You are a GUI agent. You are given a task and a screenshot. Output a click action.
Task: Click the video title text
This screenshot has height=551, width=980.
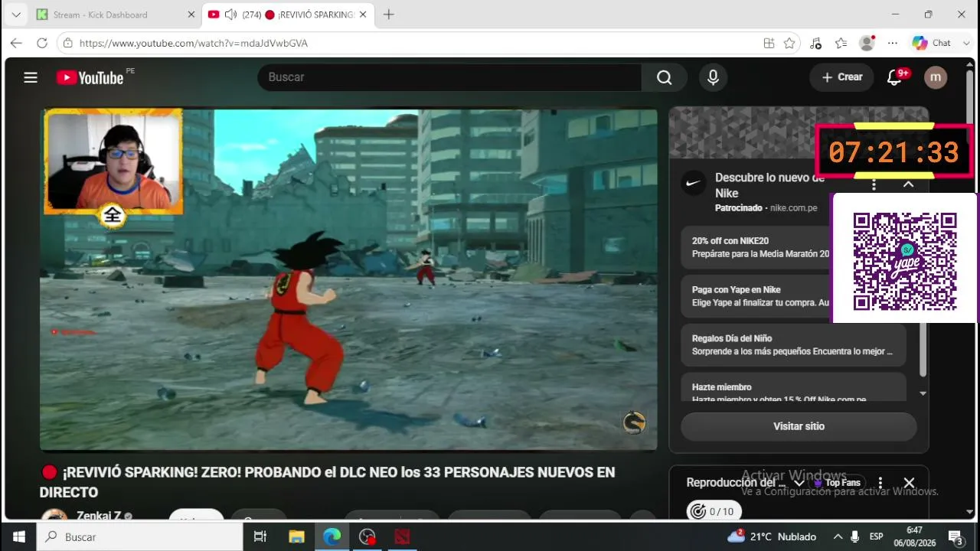coord(328,482)
